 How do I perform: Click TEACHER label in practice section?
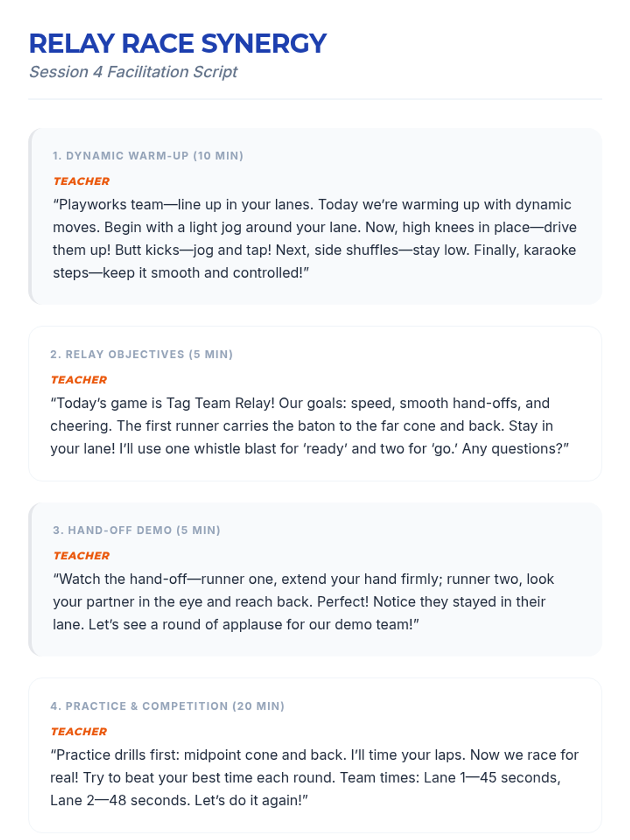79,731
